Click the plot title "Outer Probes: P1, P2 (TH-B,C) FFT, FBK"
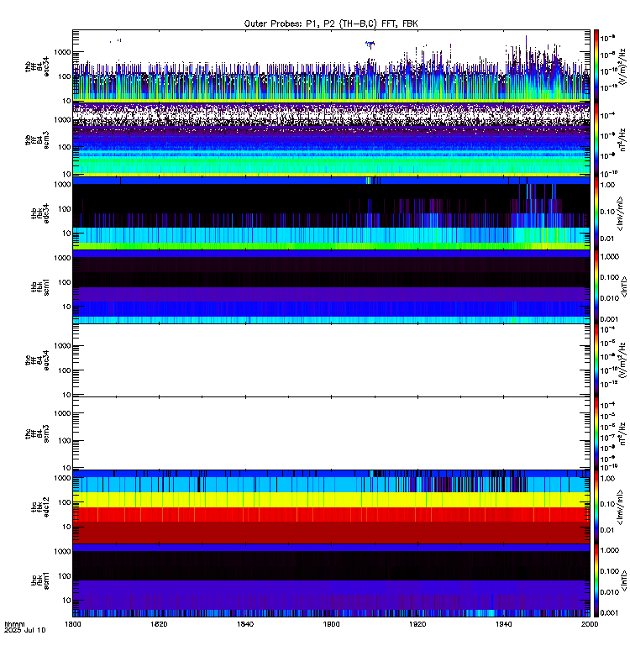The image size is (630, 672). pyautogui.click(x=331, y=24)
